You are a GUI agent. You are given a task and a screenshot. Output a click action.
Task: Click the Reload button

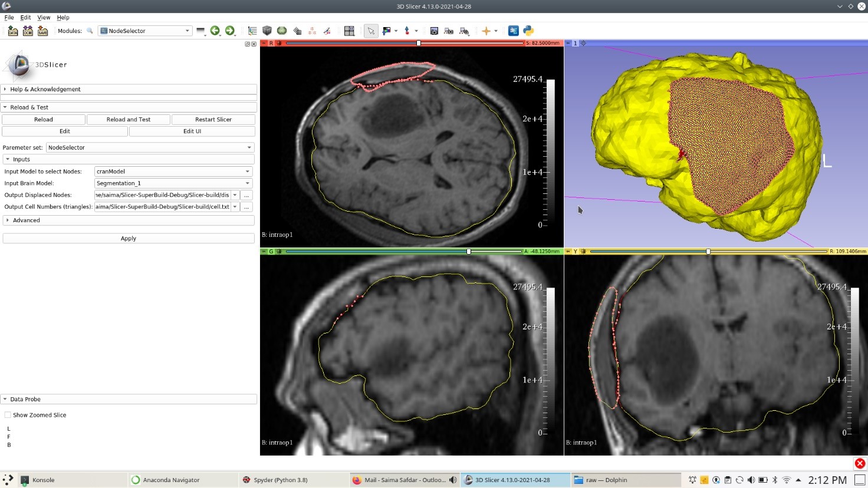click(44, 120)
